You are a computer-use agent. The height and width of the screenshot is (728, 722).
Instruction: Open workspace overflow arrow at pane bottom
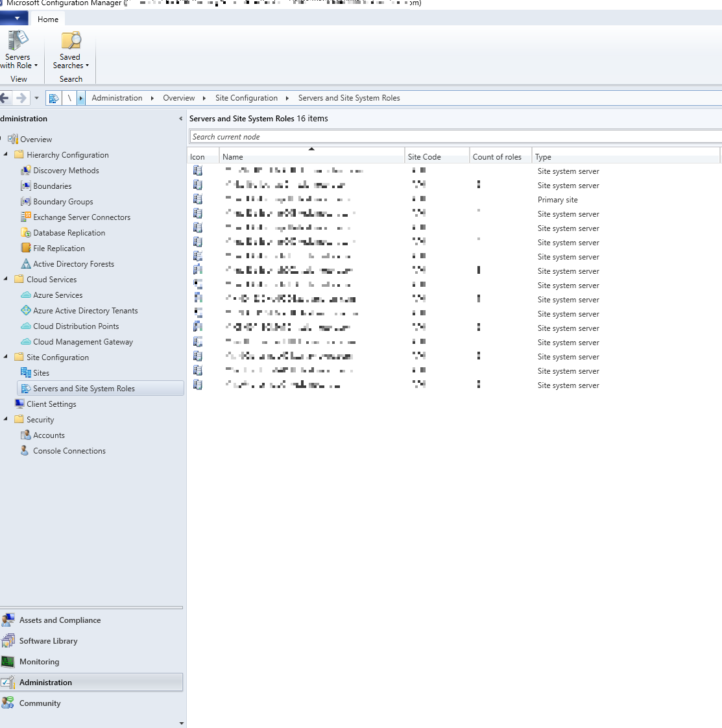click(x=181, y=723)
